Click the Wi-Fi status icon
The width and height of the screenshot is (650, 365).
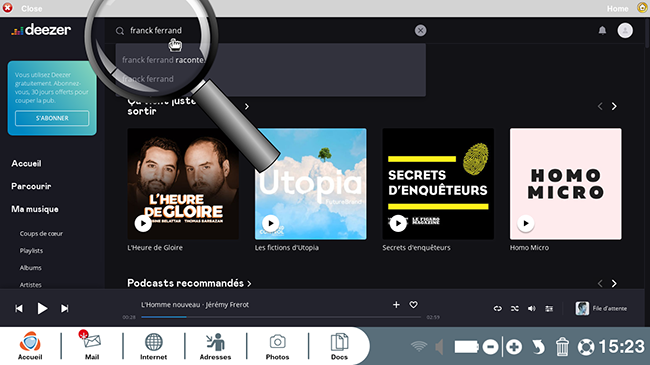(x=419, y=346)
